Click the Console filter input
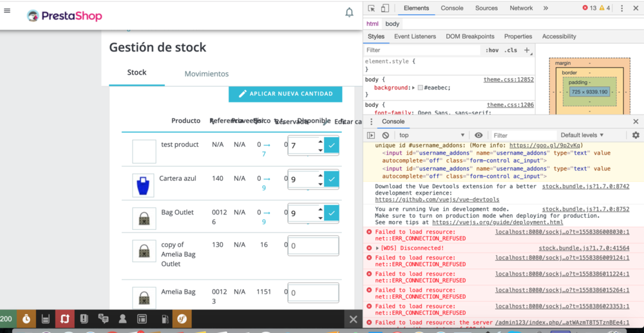This screenshot has width=644, height=333. click(523, 135)
